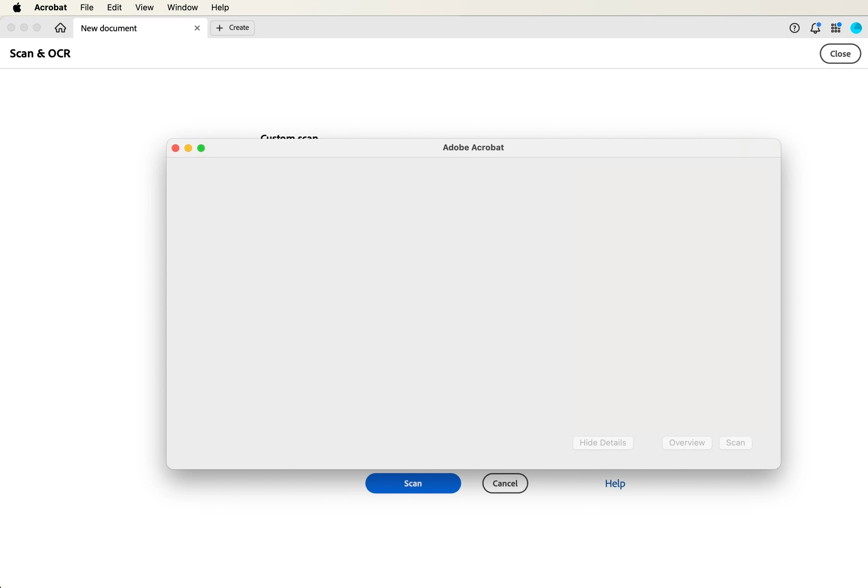Open the apps grid icon
This screenshot has height=588, width=868.
point(836,28)
